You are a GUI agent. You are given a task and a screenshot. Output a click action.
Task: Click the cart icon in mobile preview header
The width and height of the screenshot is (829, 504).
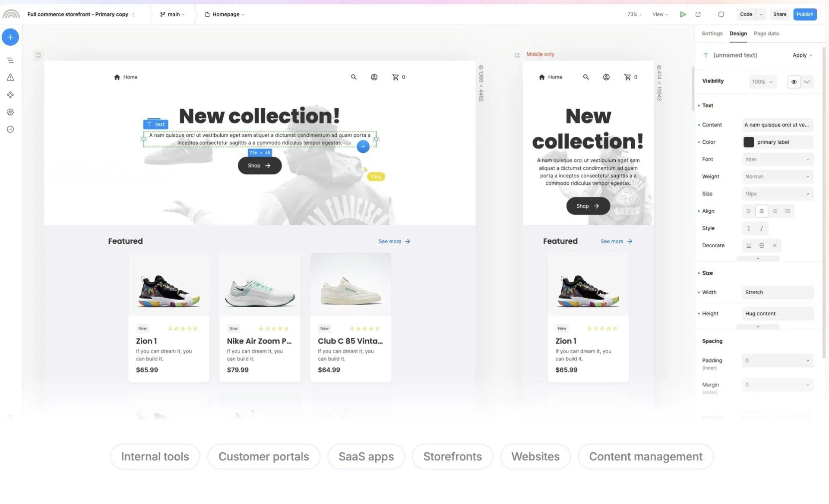(627, 77)
